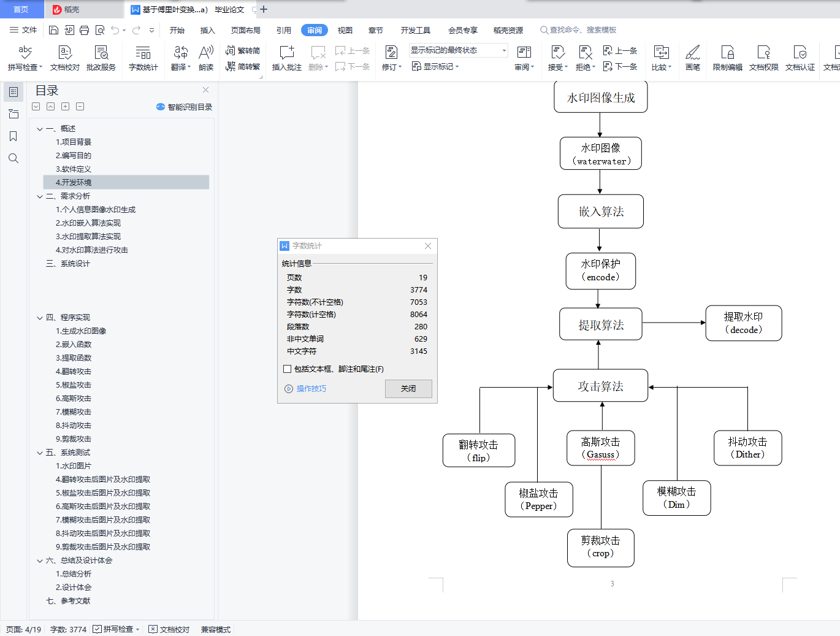Screen dimensions: 840x636
Task: Open the 文件 menu
Action: [23, 30]
